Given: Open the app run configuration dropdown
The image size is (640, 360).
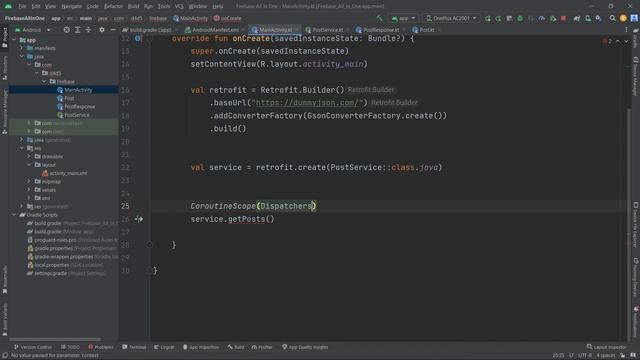Looking at the screenshot, I should pos(403,18).
